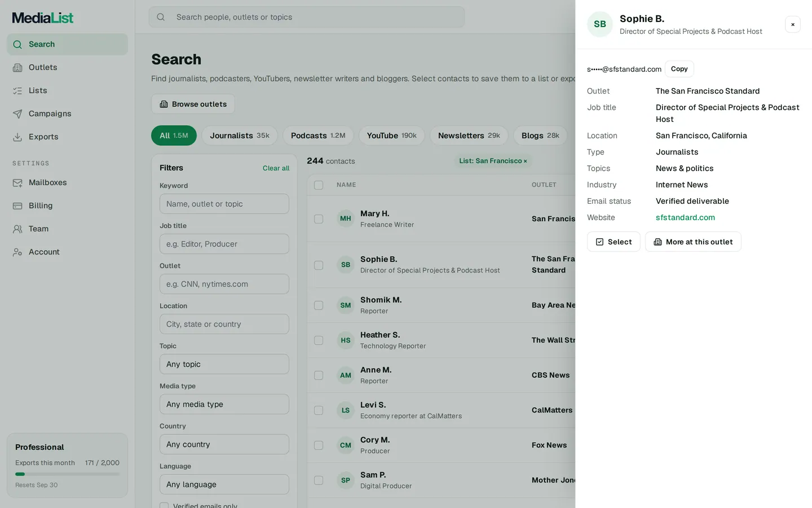812x508 pixels.
Task: Check the box for Sophie B. row
Action: pyautogui.click(x=319, y=265)
